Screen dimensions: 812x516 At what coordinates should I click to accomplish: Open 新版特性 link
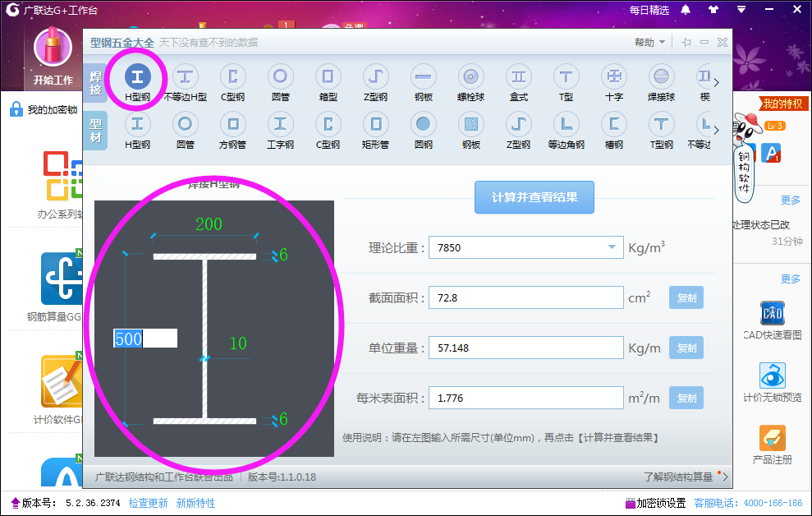(195, 503)
